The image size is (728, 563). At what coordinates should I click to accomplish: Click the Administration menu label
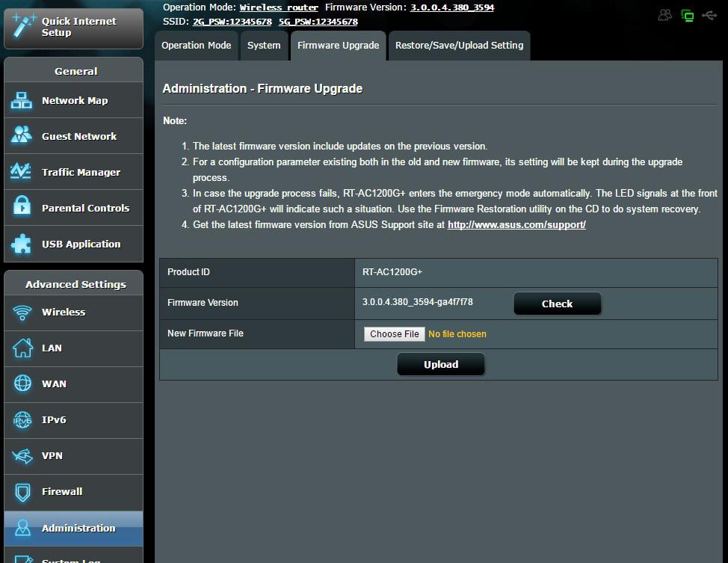[x=78, y=528]
